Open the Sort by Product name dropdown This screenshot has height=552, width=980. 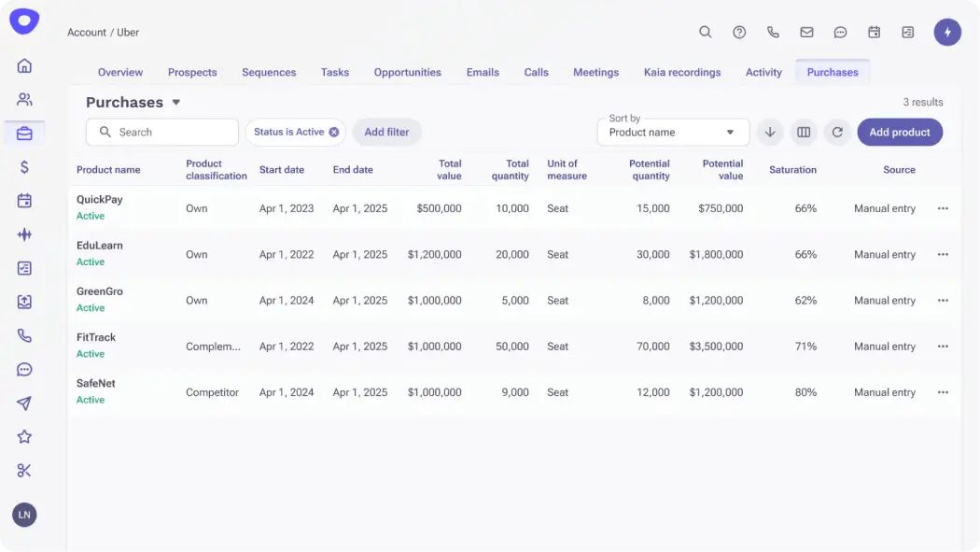(x=672, y=132)
